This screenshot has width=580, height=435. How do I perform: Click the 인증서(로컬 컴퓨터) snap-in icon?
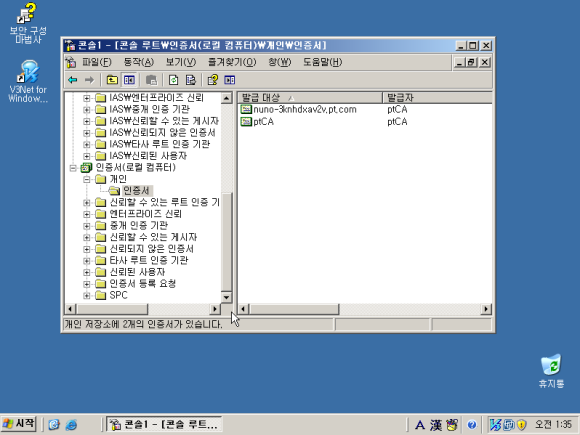[x=86, y=168]
